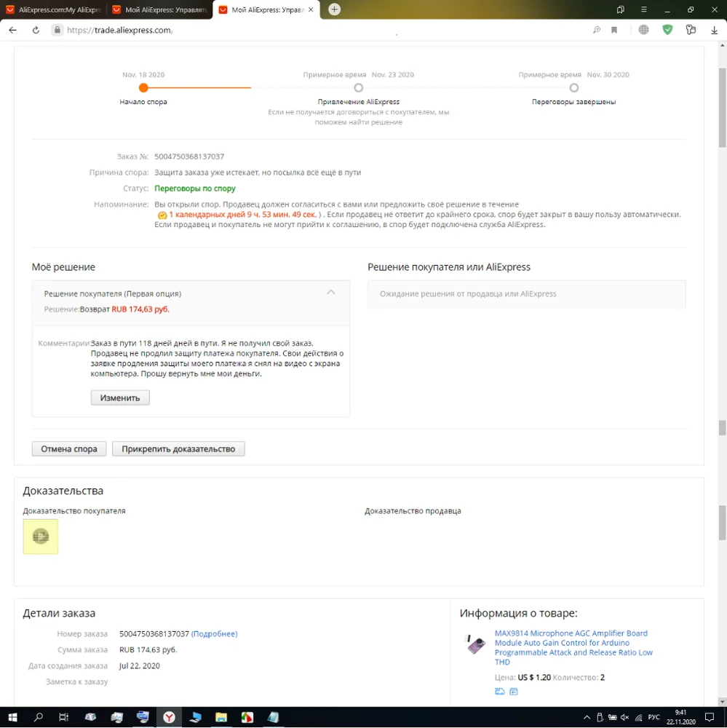
Task: Open Task View in the taskbar
Action: click(x=63, y=717)
